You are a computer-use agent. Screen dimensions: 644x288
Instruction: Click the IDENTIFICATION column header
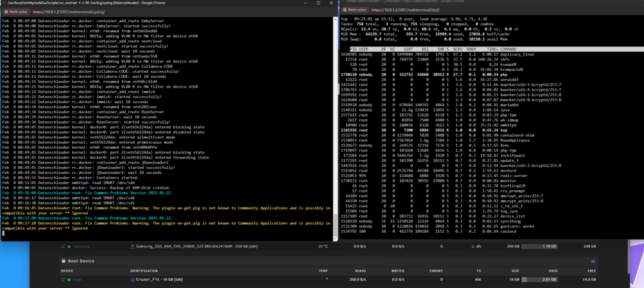point(144,271)
